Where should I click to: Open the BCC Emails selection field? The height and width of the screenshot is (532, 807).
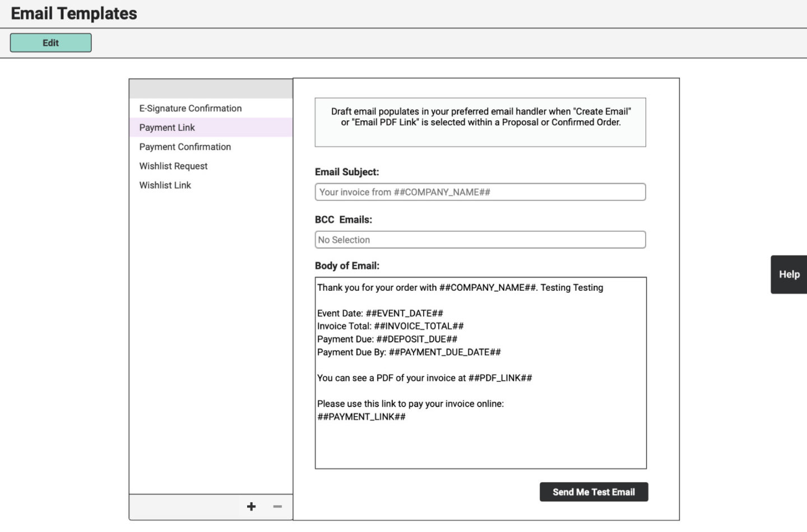pos(480,239)
